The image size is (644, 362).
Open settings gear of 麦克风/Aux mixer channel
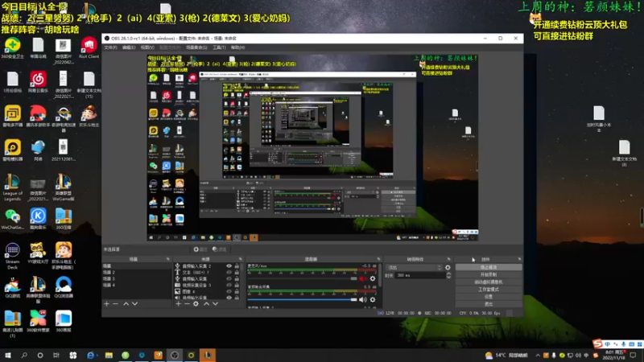(x=373, y=278)
